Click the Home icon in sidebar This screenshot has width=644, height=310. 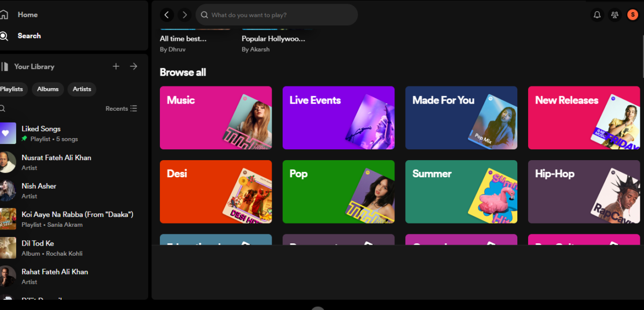[x=4, y=15]
